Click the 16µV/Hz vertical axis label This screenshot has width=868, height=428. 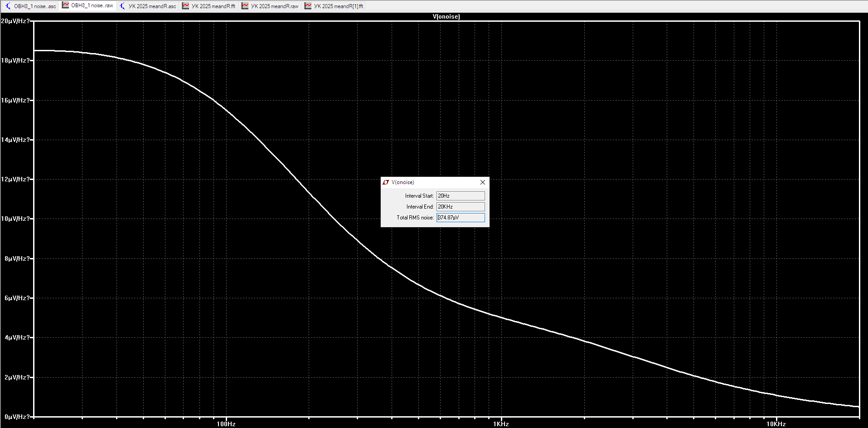[15, 100]
